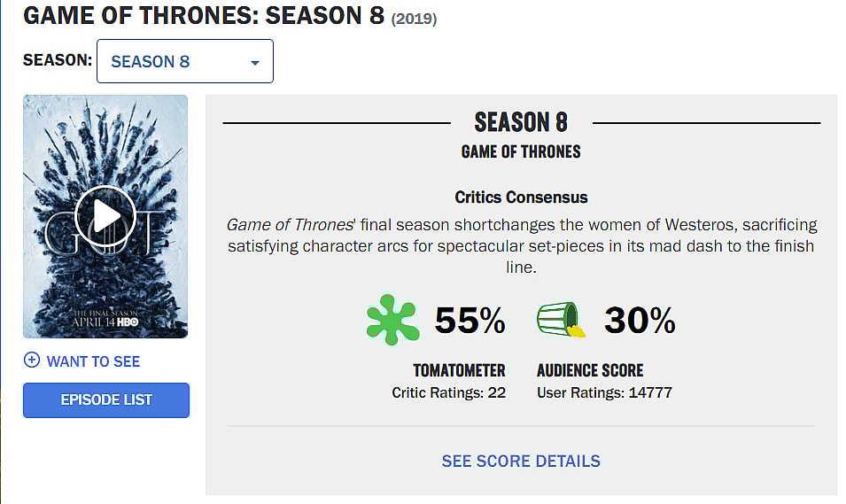This screenshot has height=504, width=846.
Task: Click User Ratings: 14777 count
Action: click(604, 392)
